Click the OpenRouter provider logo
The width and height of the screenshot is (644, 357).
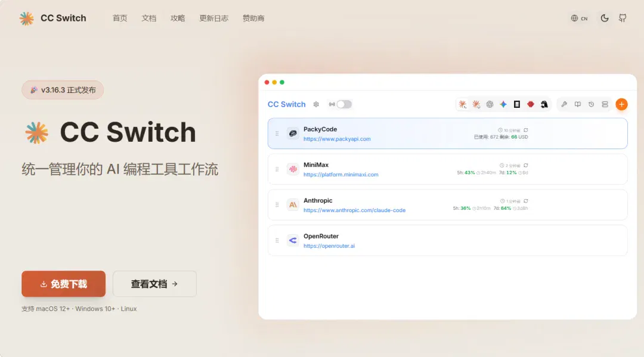pos(293,240)
